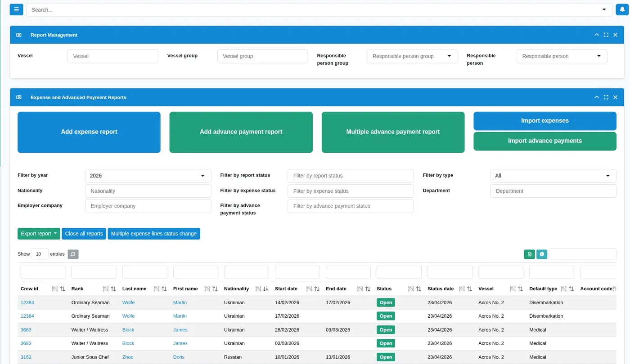Open first name Doris link
The height and width of the screenshot is (364, 630).
pos(179,357)
